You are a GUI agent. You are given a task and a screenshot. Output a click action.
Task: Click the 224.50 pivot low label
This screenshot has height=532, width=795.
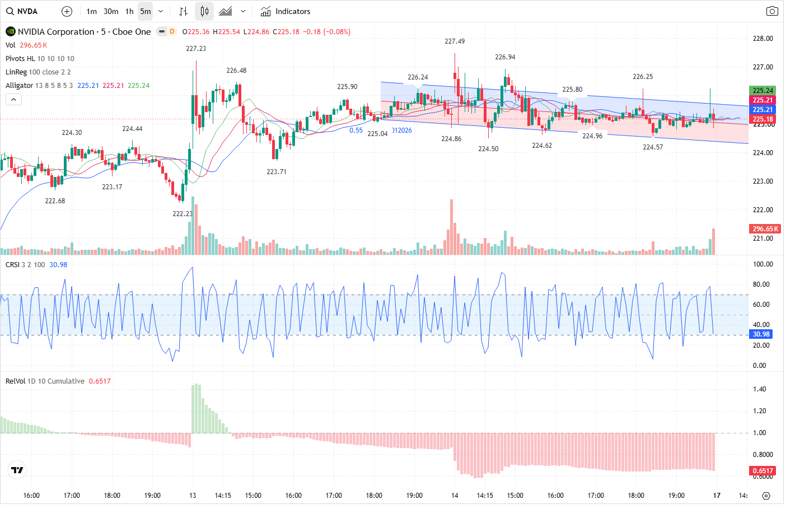pos(488,149)
